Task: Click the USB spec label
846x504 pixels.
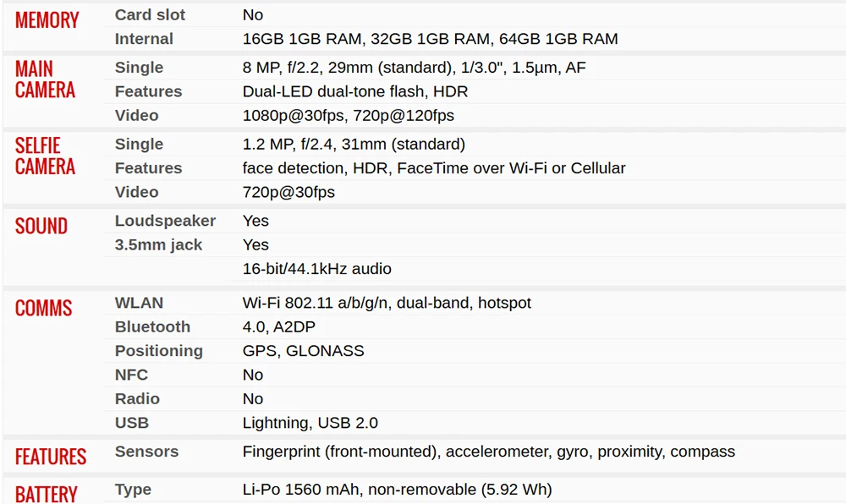Action: pos(131,423)
